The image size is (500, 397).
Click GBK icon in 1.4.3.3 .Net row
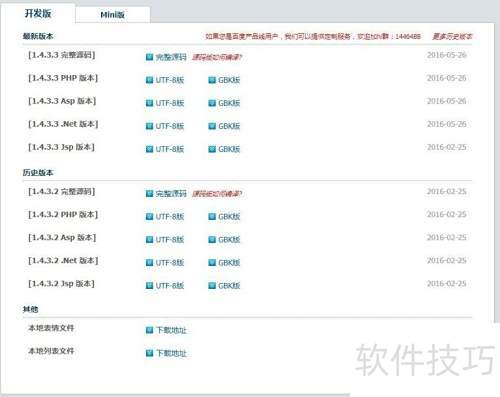[212, 126]
